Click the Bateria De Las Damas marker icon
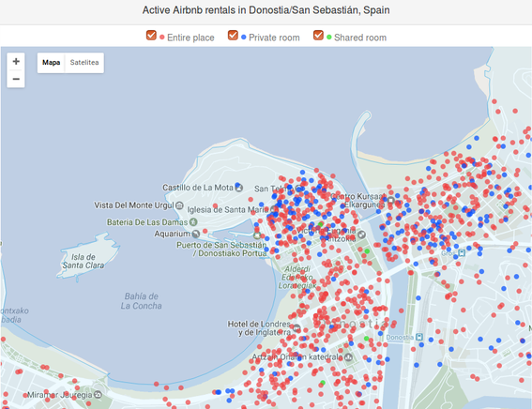The width and height of the screenshot is (532, 409). [193, 222]
